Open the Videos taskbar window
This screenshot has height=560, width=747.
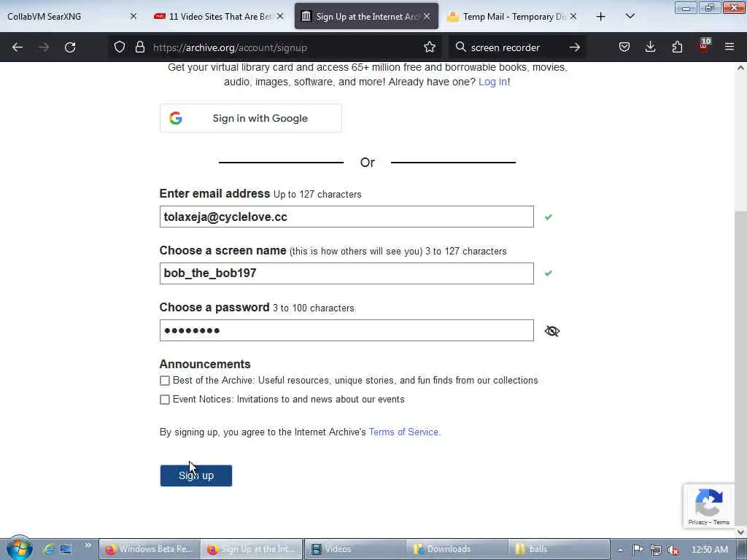[355, 549]
